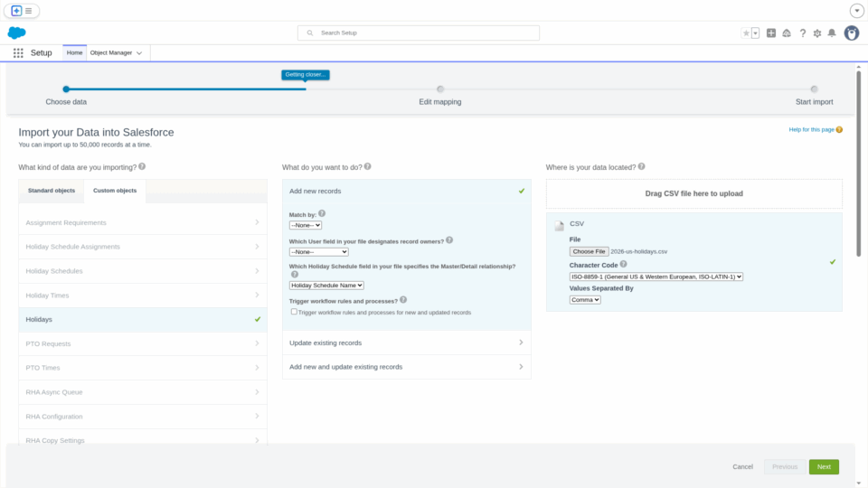Open the Trailhead guidance icon
The width and height of the screenshot is (868, 488).
(787, 33)
